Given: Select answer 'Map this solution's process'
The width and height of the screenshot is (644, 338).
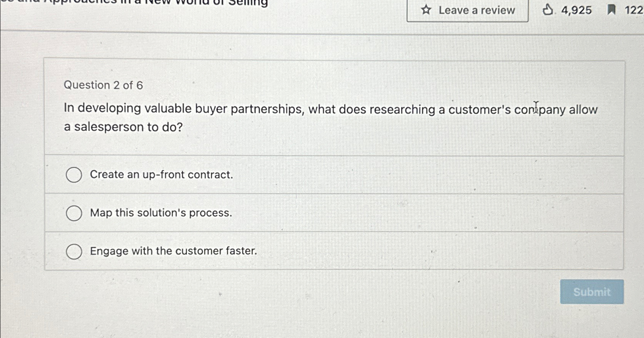Looking at the screenshot, I should 74,213.
